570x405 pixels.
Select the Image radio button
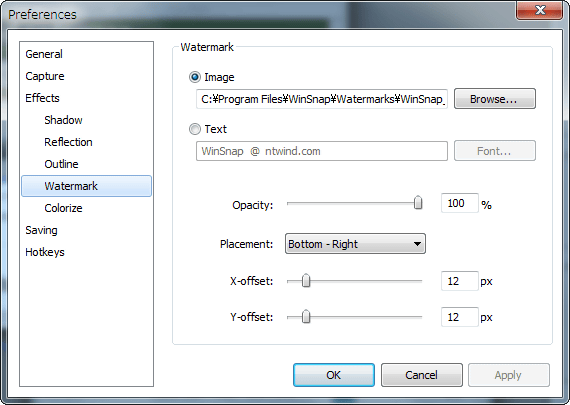(x=195, y=77)
